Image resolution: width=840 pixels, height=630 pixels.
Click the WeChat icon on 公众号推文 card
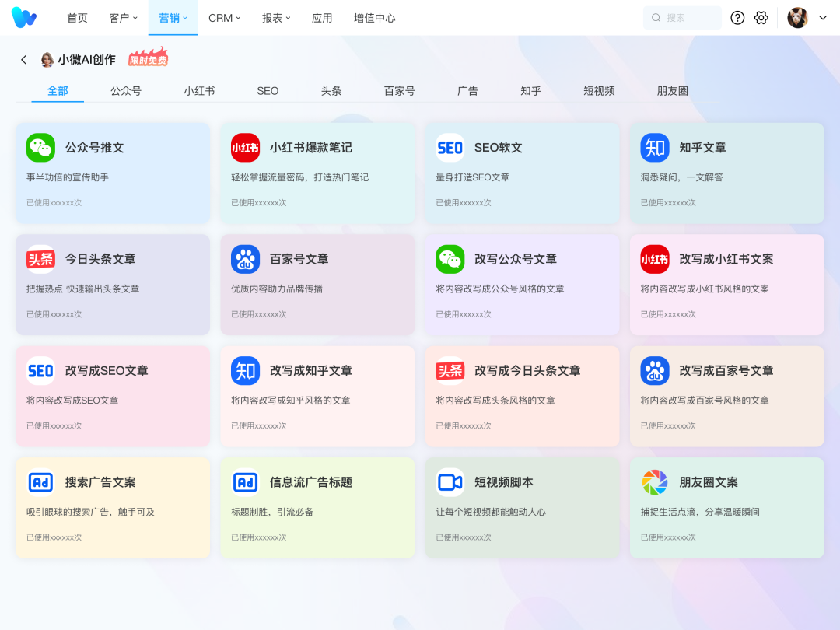(x=40, y=148)
